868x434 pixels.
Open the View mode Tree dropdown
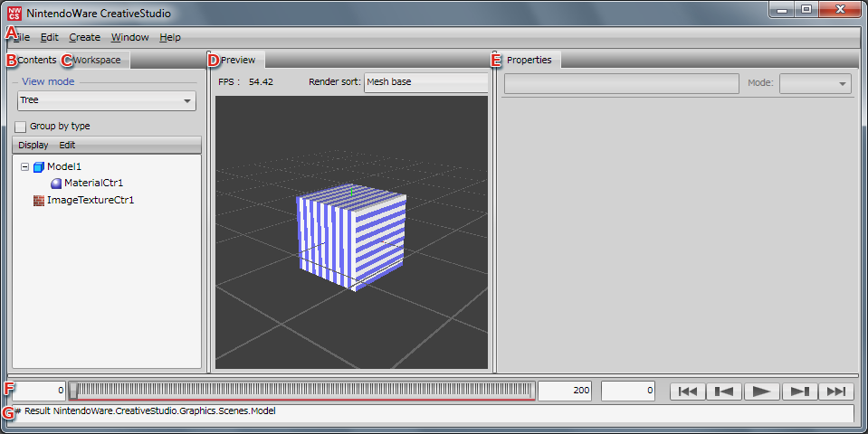click(106, 100)
